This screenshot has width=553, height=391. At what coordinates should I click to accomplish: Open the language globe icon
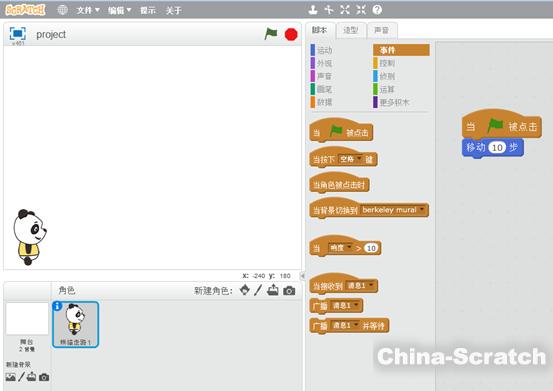point(62,10)
